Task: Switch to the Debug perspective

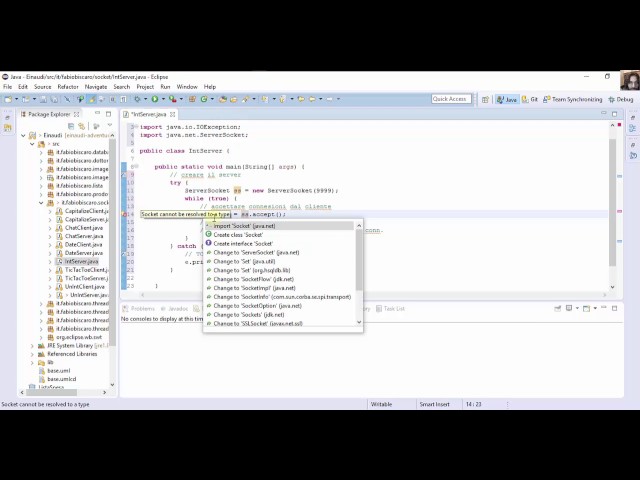Action: [620, 99]
